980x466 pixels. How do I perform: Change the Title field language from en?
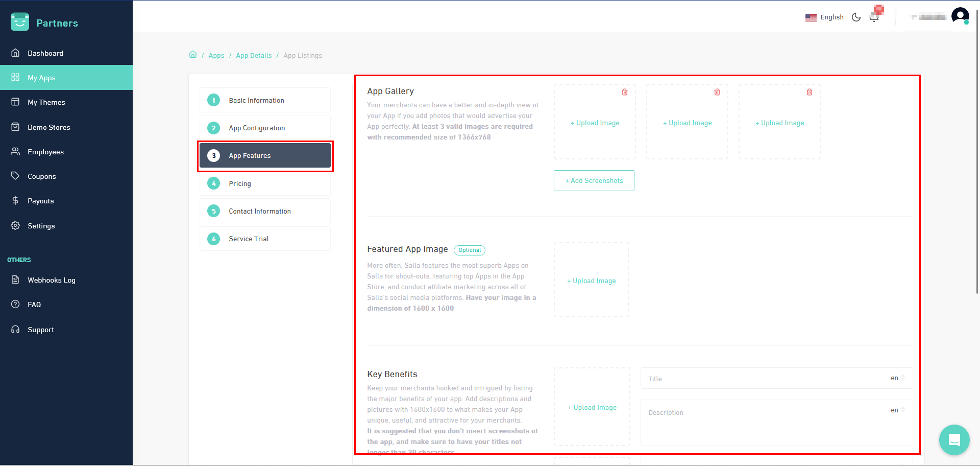pyautogui.click(x=897, y=378)
